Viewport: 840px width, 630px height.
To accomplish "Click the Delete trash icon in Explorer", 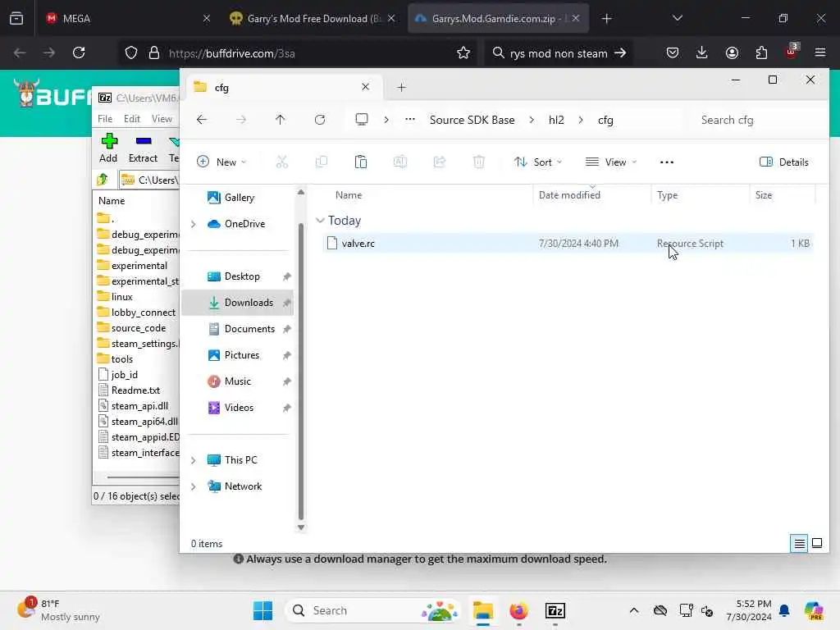I will (479, 162).
